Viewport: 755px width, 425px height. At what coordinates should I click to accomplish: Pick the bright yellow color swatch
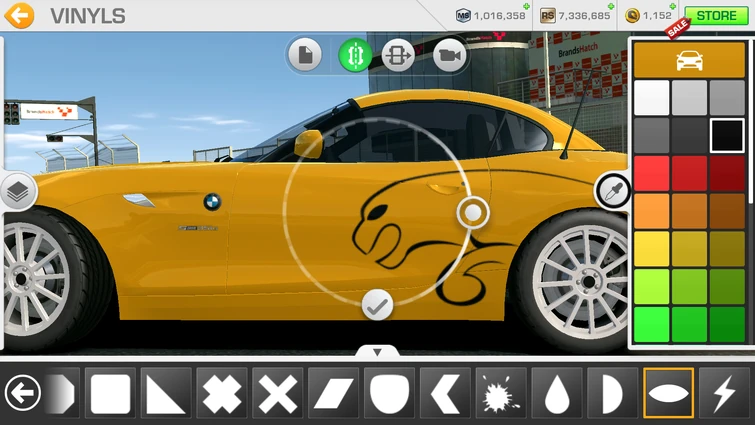pos(651,249)
